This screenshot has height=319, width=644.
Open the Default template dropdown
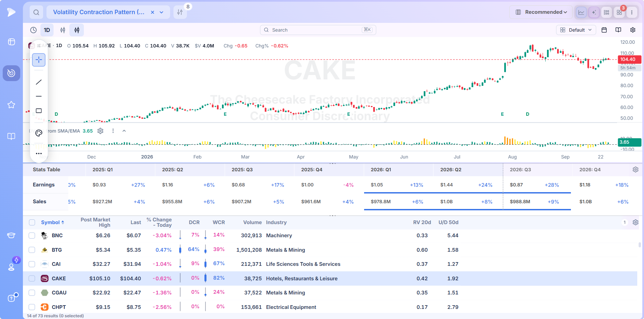click(576, 30)
